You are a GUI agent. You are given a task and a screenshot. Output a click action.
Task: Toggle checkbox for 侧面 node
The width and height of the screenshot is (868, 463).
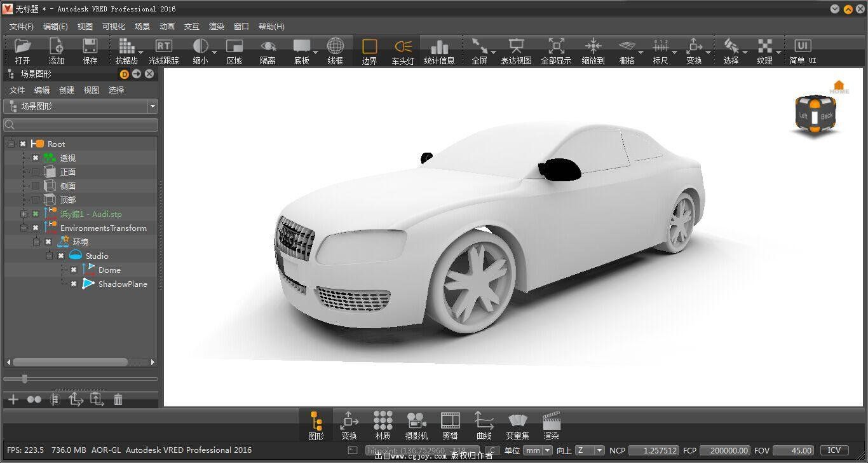point(36,186)
